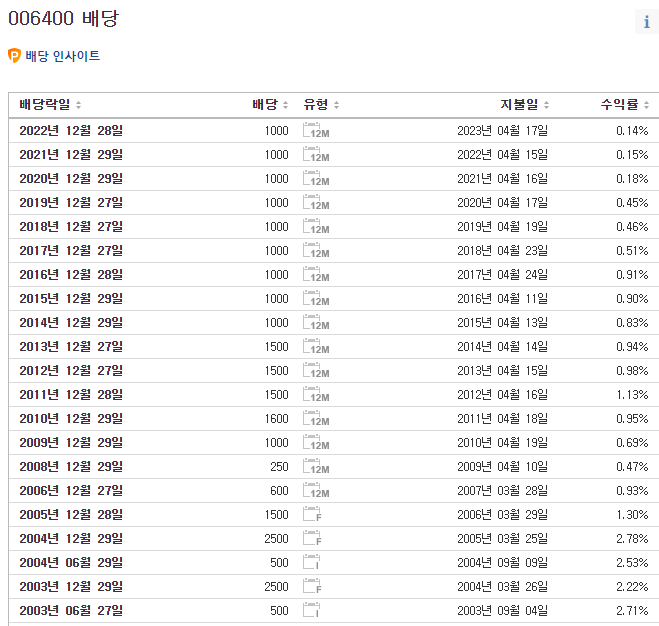Click the 2.53% yield value
The width and height of the screenshot is (659, 626).
(632, 562)
